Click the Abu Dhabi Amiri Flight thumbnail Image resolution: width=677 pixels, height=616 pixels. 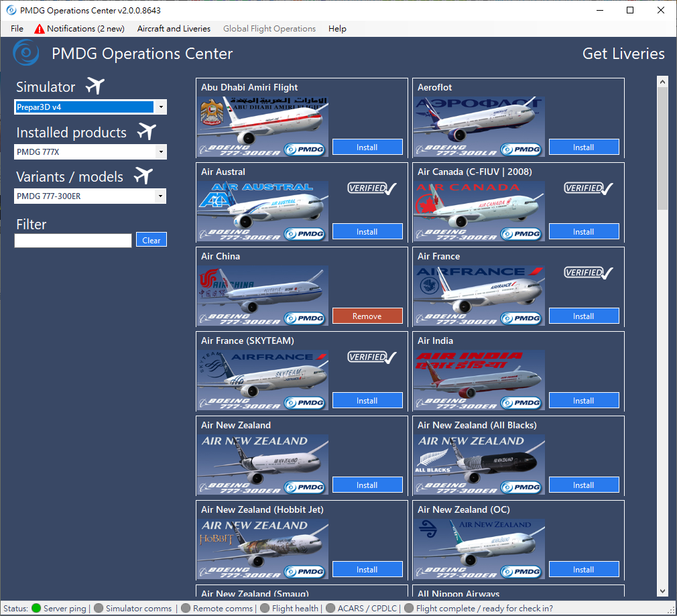point(263,127)
